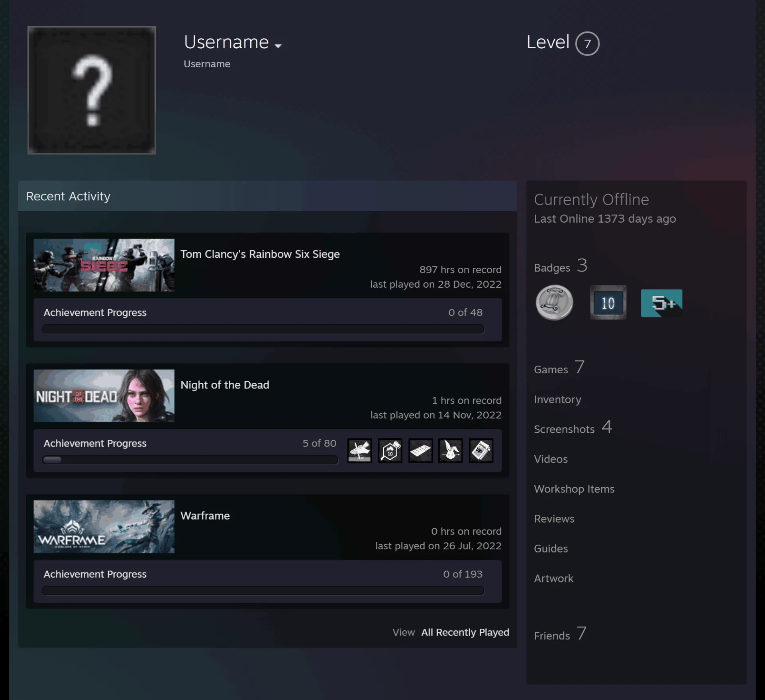View the rabbit achievement icon
This screenshot has width=765, height=700.
point(451,451)
